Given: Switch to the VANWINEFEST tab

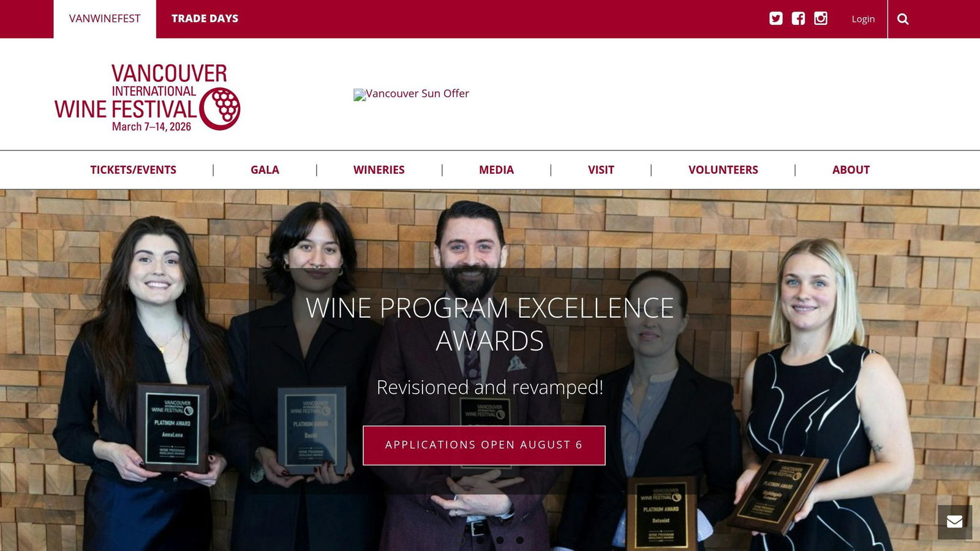Looking at the screenshot, I should [105, 19].
